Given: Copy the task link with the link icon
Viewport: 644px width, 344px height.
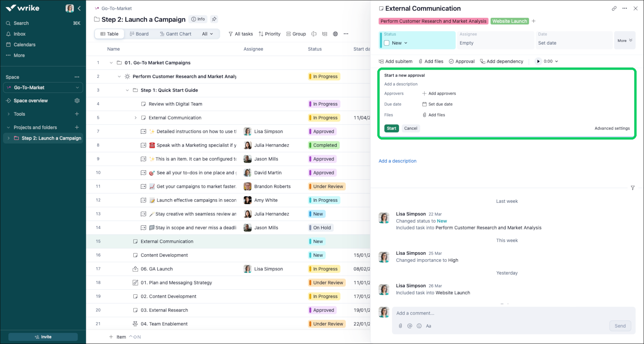Looking at the screenshot, I should (x=614, y=8).
